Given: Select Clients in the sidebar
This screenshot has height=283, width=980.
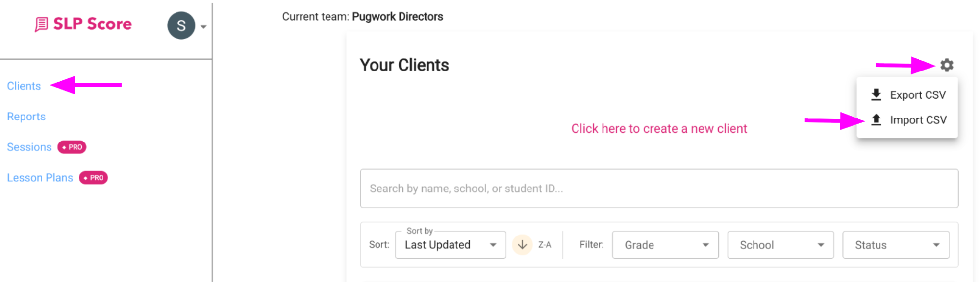Looking at the screenshot, I should pos(24,86).
